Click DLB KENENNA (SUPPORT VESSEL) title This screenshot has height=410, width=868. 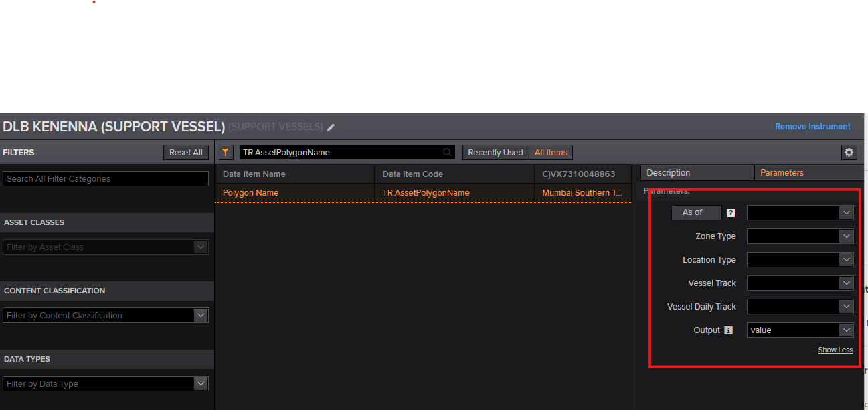coord(114,127)
